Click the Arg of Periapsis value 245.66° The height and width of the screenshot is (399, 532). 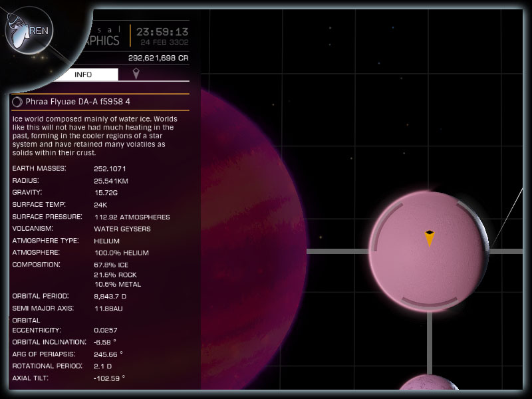click(108, 354)
